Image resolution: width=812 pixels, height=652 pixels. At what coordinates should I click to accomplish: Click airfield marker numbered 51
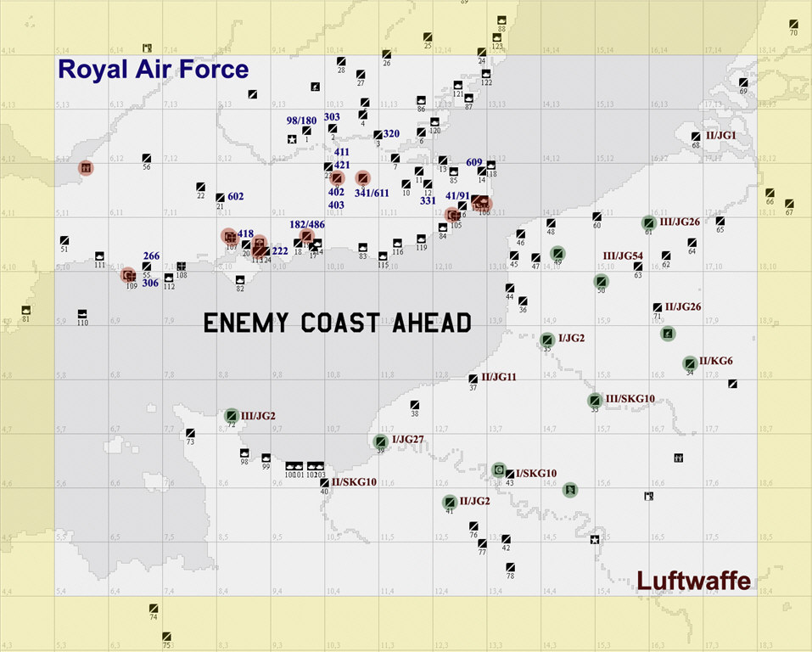point(64,240)
